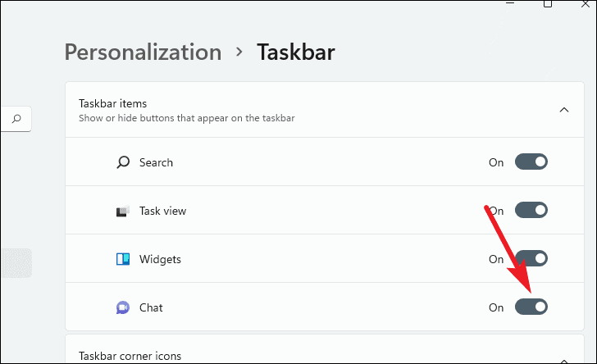Collapse the Taskbar items section chevron

coord(564,110)
